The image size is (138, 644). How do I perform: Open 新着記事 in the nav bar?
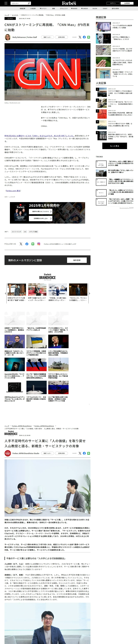tap(23, 8)
